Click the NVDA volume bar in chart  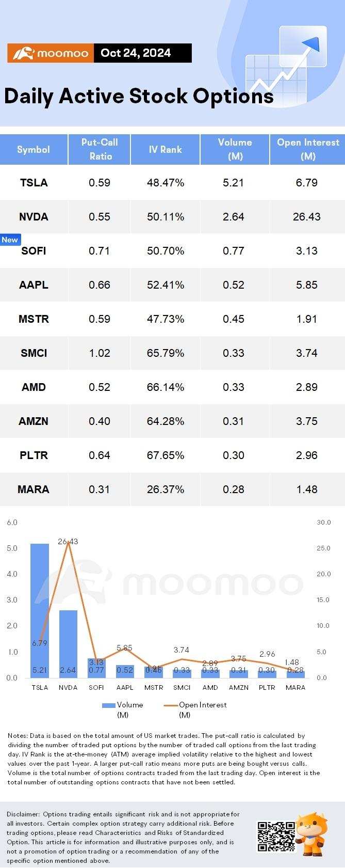click(x=68, y=643)
